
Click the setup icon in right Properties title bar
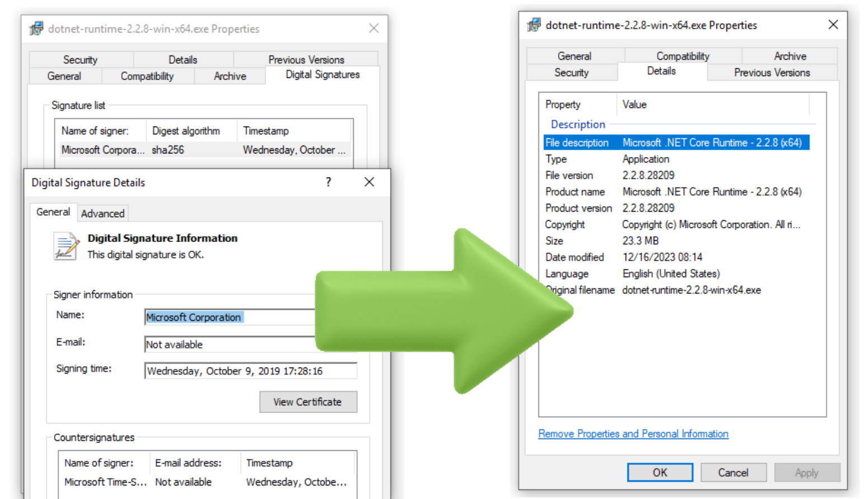(534, 25)
